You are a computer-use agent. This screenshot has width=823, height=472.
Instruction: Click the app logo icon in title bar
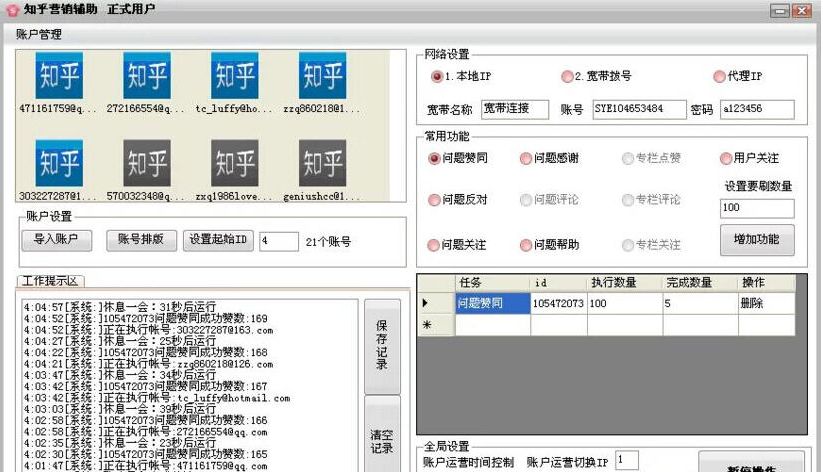(x=13, y=10)
